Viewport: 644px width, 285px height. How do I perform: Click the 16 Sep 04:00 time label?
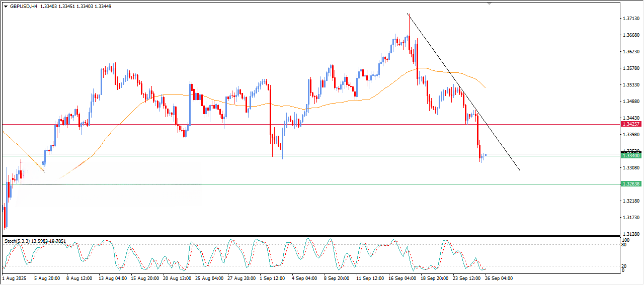click(402, 278)
